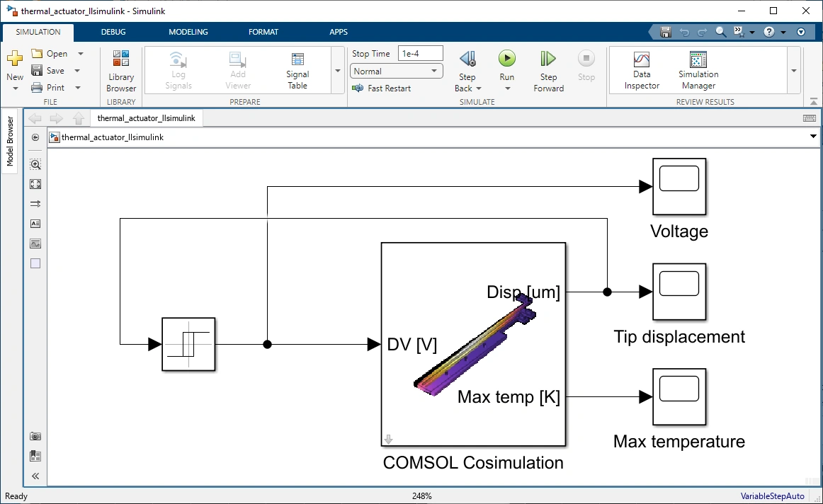Click the VariableStepAuto solver link
Image resolution: width=823 pixels, height=504 pixels.
click(x=772, y=496)
